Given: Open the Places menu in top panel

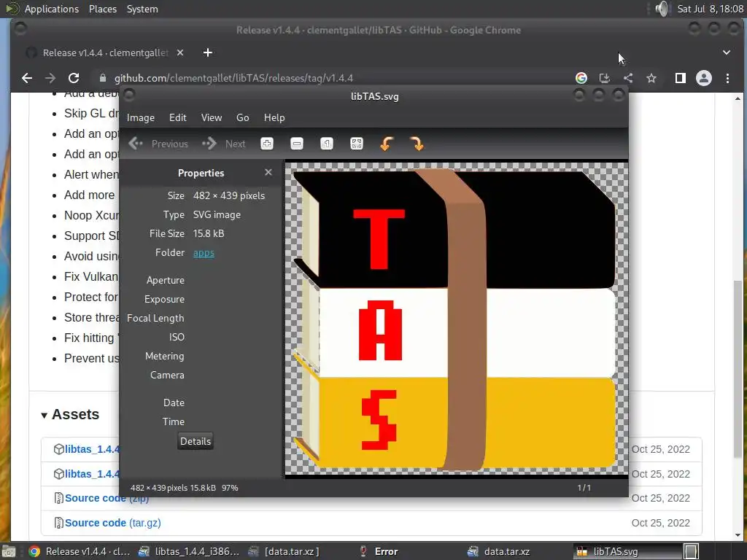Looking at the screenshot, I should click(103, 9).
